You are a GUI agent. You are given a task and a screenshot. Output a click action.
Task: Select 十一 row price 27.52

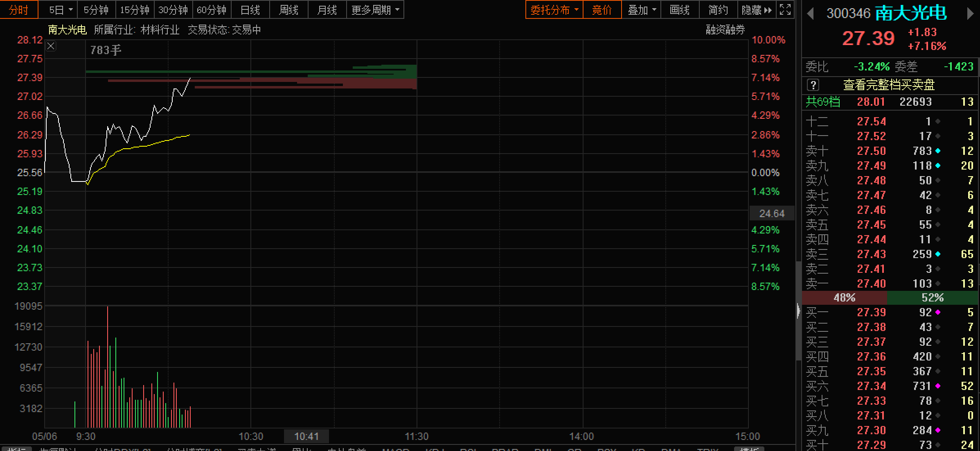[872, 136]
